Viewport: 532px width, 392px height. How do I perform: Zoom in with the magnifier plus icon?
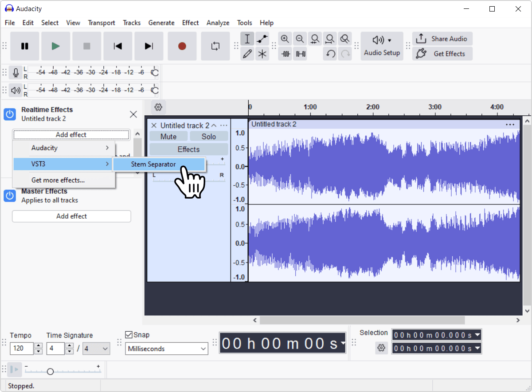[x=286, y=39]
